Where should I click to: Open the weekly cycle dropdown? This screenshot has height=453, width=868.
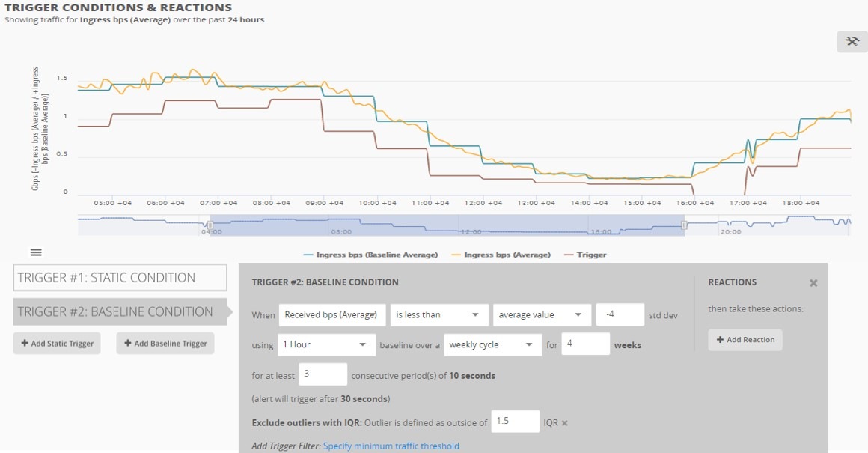pyautogui.click(x=492, y=344)
